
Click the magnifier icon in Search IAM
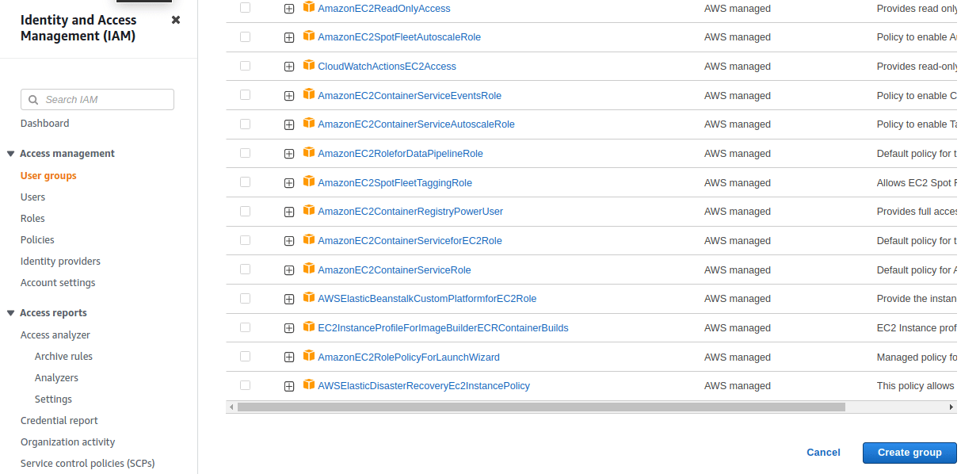pyautogui.click(x=33, y=100)
